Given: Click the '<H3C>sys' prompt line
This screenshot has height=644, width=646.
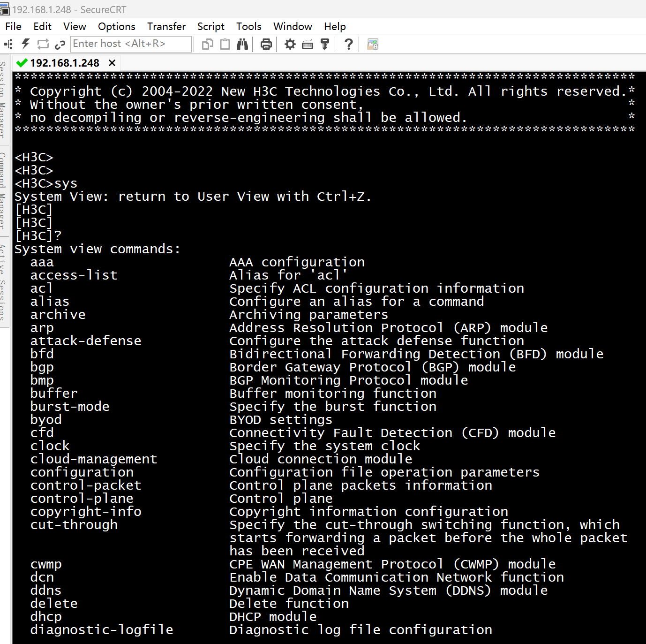Looking at the screenshot, I should tap(46, 183).
